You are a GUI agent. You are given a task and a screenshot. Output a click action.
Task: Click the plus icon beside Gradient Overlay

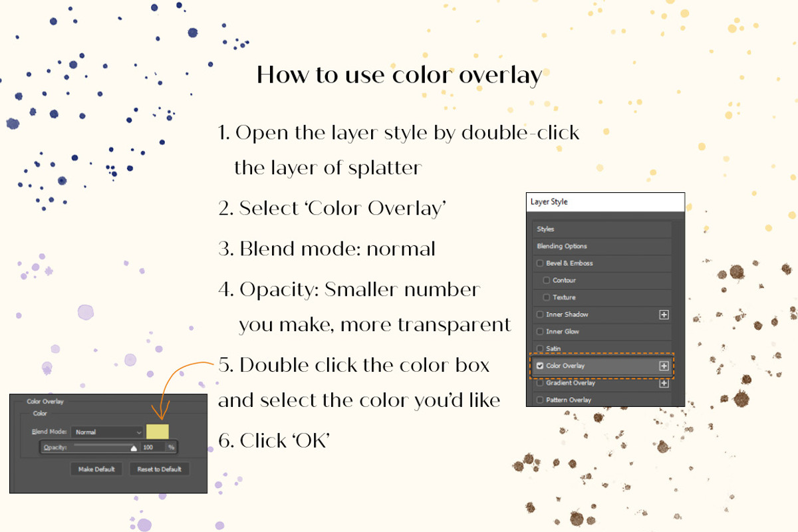[x=664, y=383]
